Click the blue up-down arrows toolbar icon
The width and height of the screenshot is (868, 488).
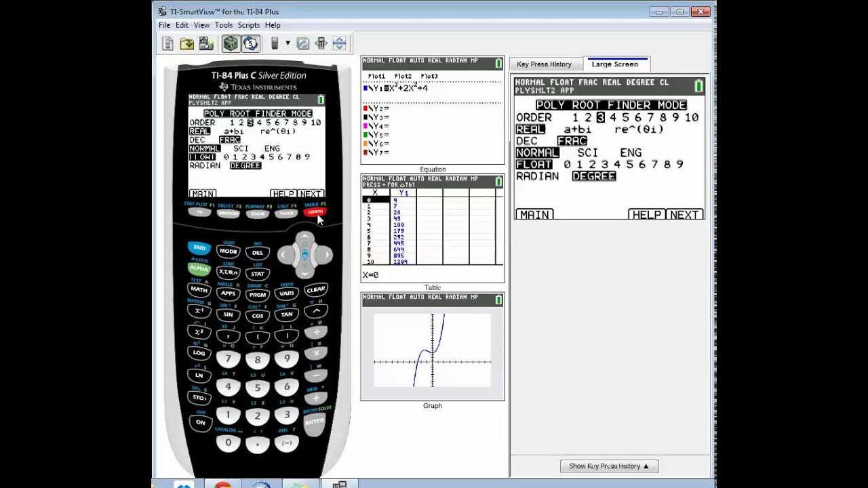click(x=340, y=44)
